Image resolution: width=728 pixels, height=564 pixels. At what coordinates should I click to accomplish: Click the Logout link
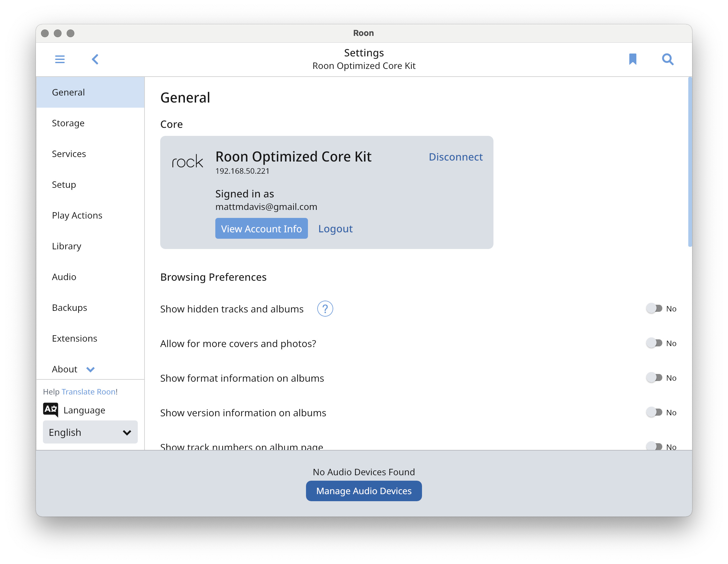335,229
